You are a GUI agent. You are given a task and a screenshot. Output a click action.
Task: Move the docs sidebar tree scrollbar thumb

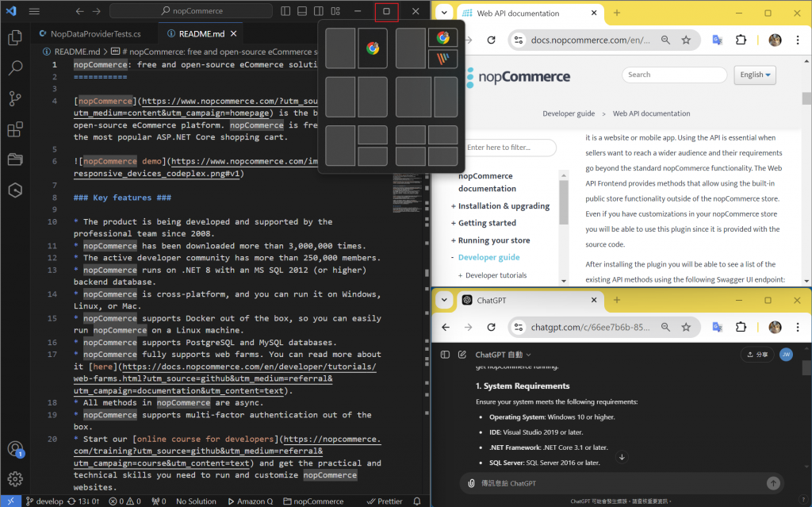pyautogui.click(x=564, y=202)
